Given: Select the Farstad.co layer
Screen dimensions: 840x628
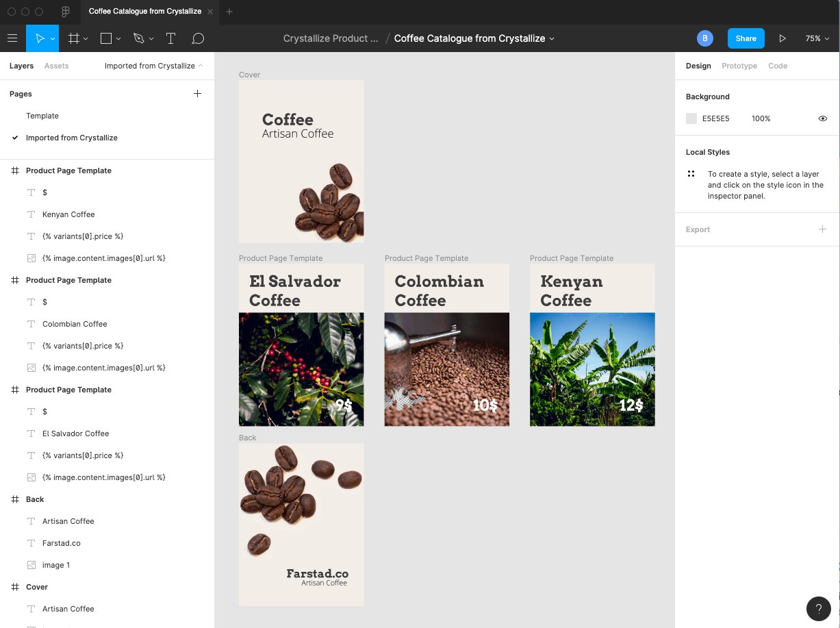Looking at the screenshot, I should click(x=62, y=543).
